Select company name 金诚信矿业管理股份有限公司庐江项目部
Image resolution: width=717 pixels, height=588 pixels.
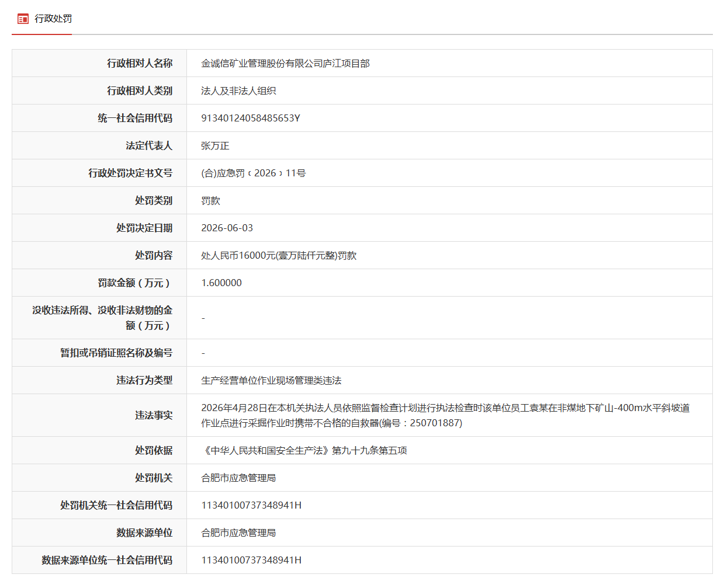coord(285,64)
